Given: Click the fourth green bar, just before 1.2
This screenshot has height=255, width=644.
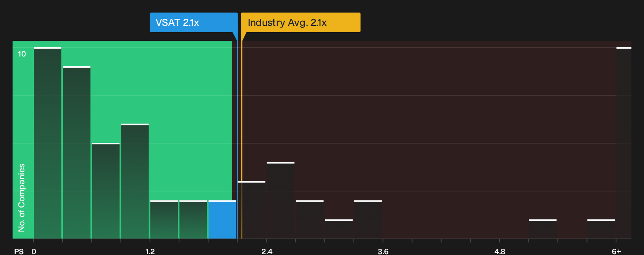Looking at the screenshot, I should pos(135,181).
